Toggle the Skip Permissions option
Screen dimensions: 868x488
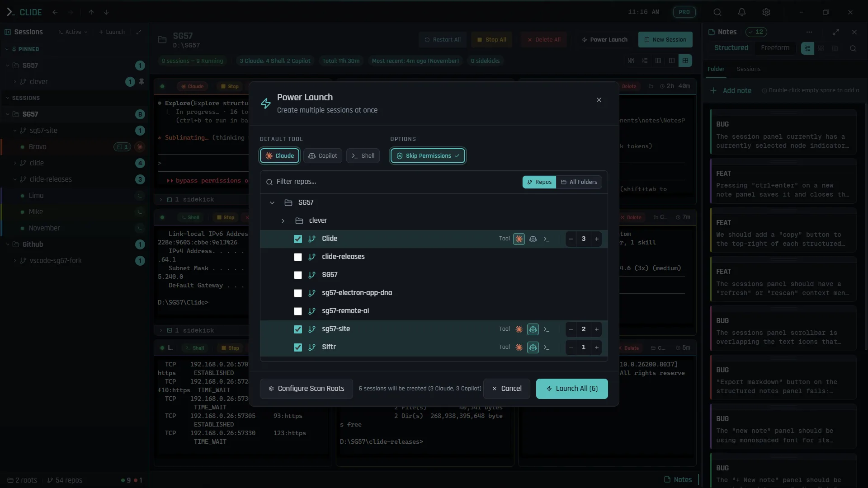click(428, 156)
